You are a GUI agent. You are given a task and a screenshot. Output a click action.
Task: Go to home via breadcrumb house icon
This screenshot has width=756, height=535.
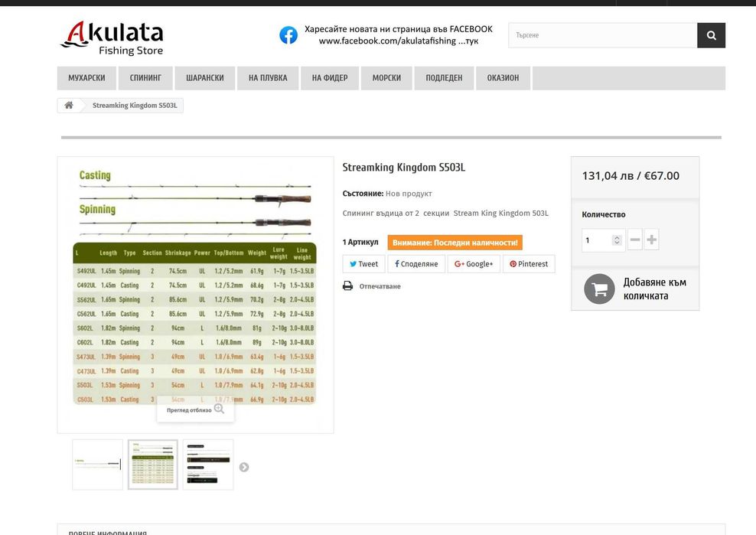click(69, 105)
